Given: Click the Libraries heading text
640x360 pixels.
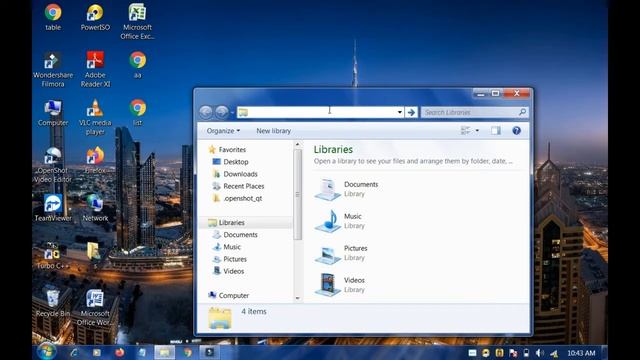Looking at the screenshot, I should [333, 149].
